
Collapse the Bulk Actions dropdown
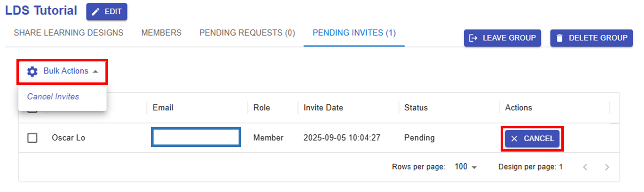tap(95, 71)
